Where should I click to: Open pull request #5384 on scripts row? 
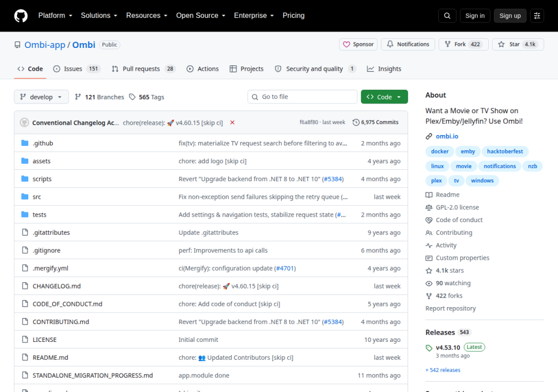tap(333, 179)
